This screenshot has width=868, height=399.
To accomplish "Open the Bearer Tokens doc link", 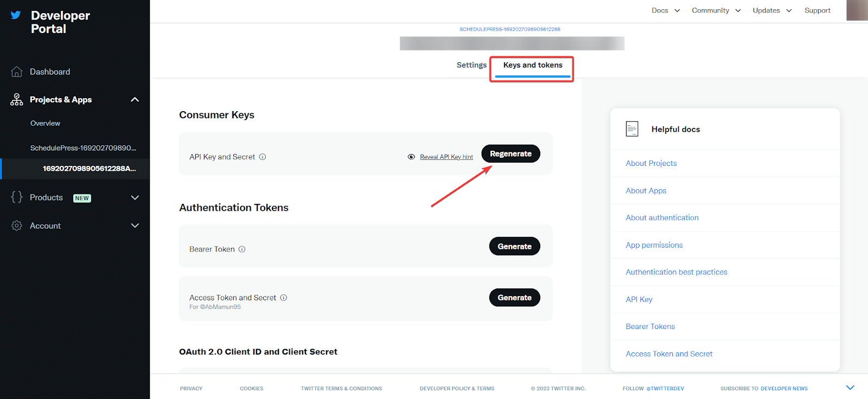I will 650,326.
